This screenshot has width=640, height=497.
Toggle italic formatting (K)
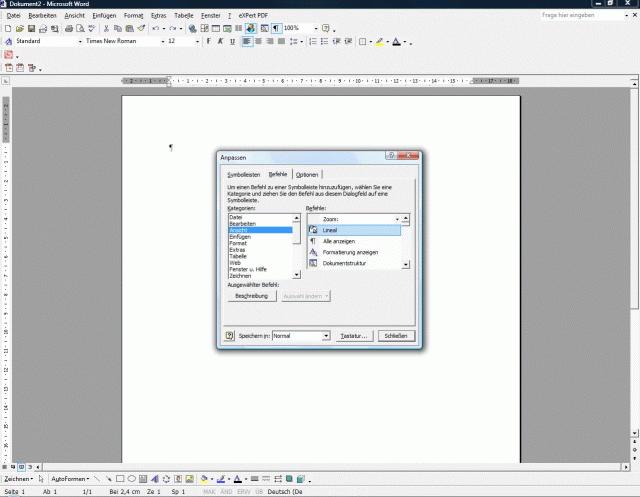(x=220, y=42)
